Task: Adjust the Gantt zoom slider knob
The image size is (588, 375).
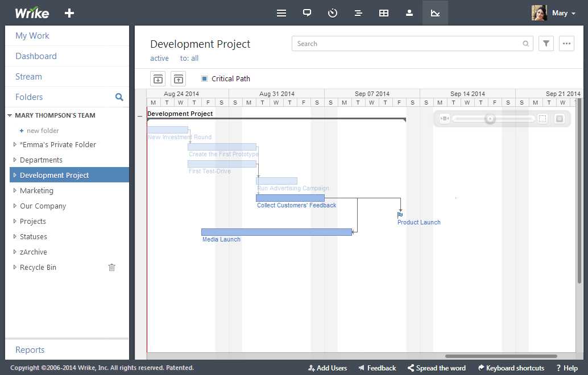Action: click(490, 119)
